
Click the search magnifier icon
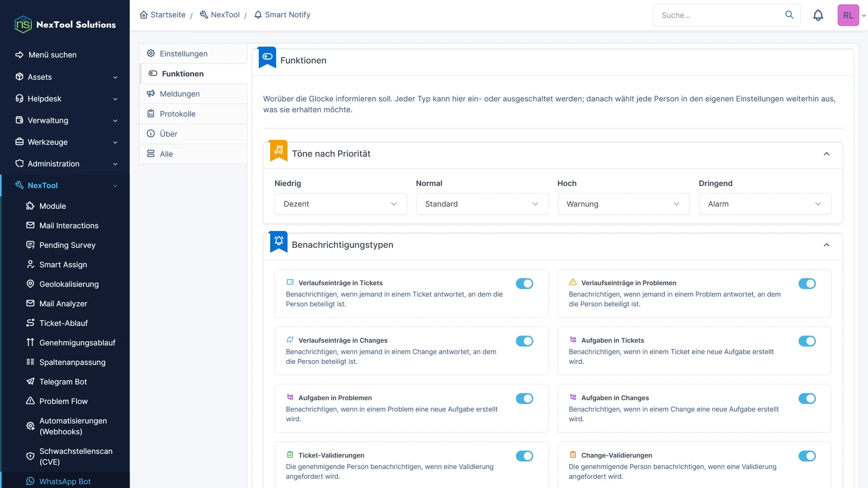tap(789, 15)
